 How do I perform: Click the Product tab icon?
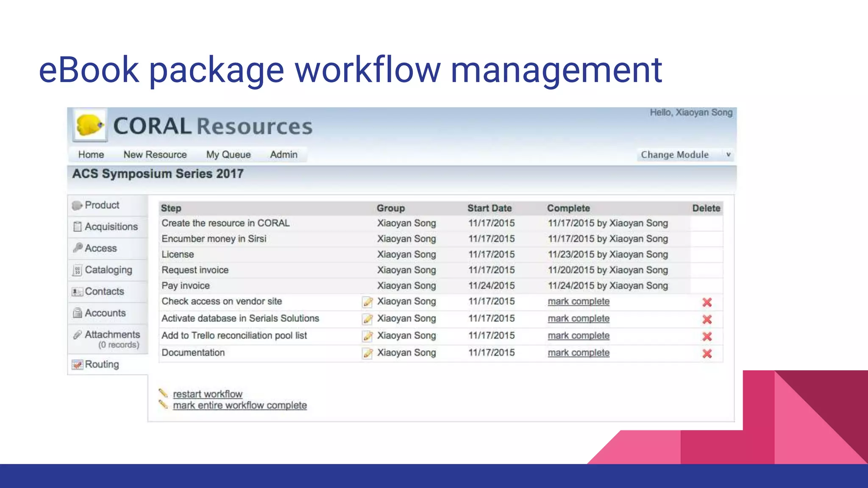[77, 205]
